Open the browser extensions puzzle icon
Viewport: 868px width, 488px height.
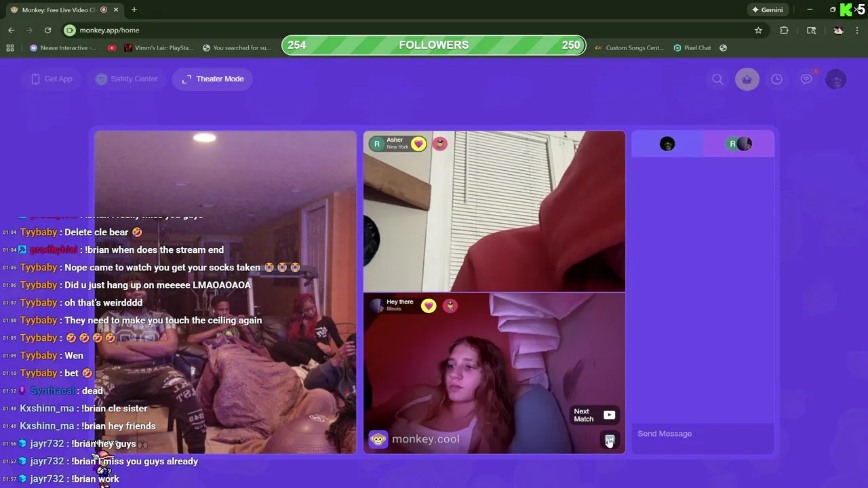point(785,30)
